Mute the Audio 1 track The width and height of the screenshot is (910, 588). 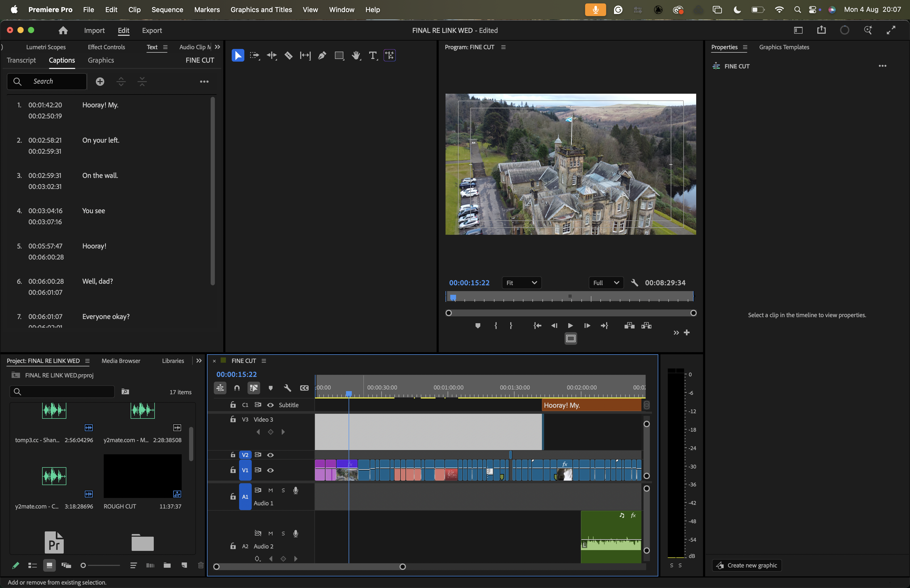click(270, 490)
